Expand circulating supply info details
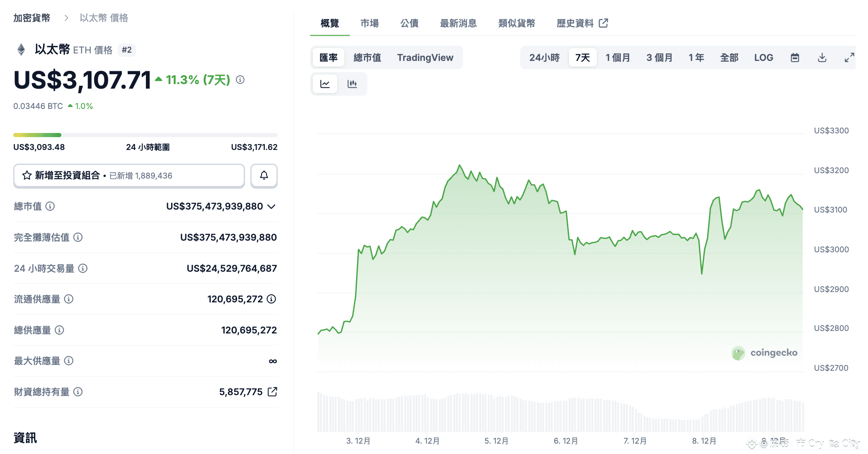Viewport: 868px width, 454px height. click(272, 299)
